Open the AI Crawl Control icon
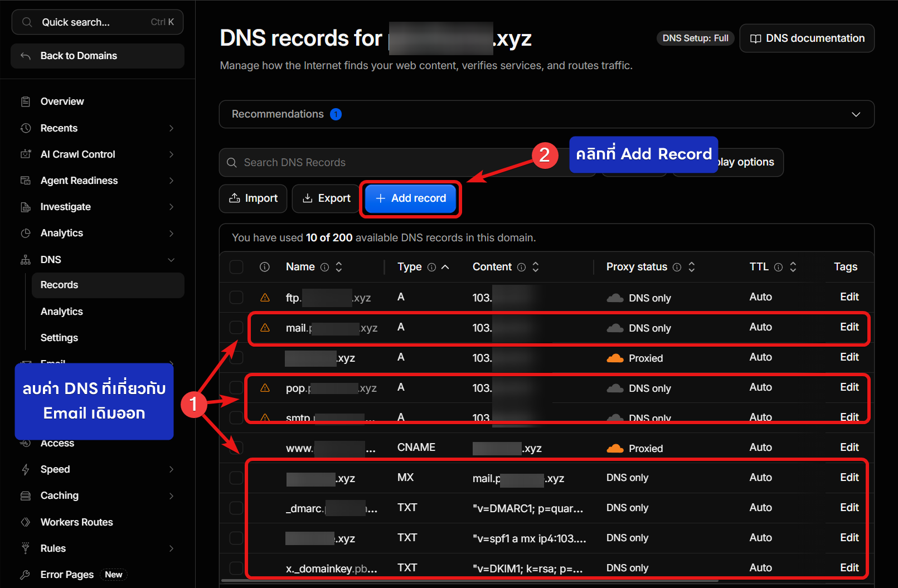898x588 pixels. [x=26, y=154]
